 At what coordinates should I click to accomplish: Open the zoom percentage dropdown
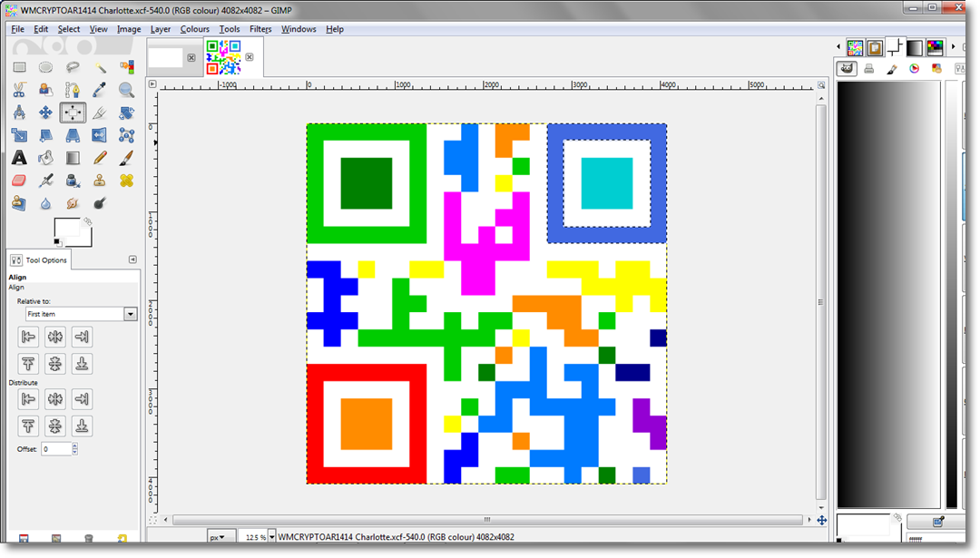tap(271, 537)
